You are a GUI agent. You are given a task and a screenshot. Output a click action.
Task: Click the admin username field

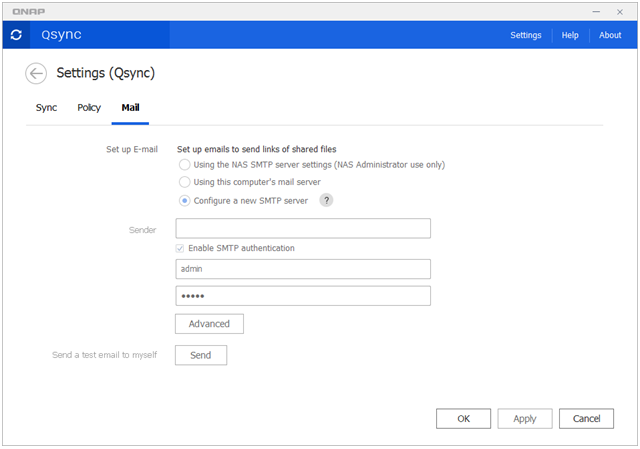pyautogui.click(x=303, y=269)
